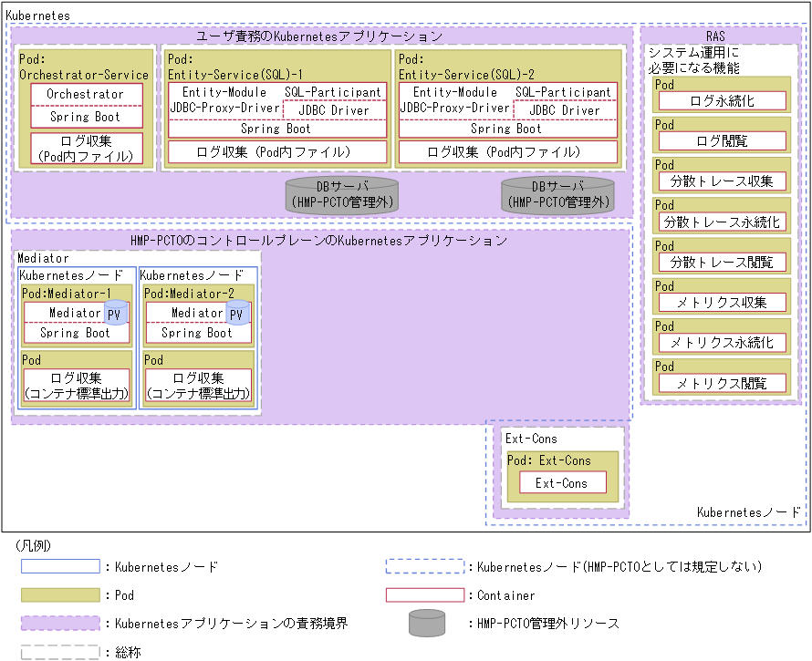812x661 pixels.
Task: Click the 分散トレース収集 box
Action: pyautogui.click(x=723, y=181)
